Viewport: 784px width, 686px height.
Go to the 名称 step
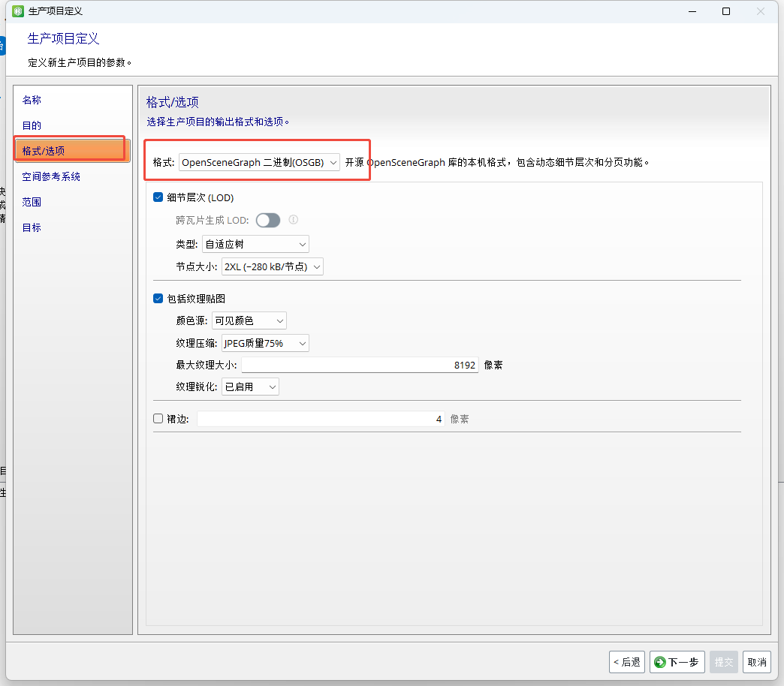(x=32, y=100)
